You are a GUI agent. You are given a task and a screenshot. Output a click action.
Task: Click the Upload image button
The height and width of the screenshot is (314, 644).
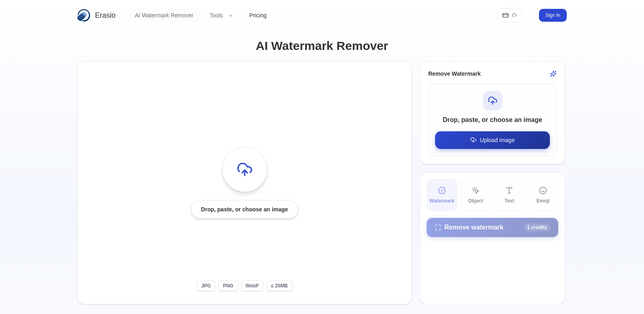pos(492,140)
